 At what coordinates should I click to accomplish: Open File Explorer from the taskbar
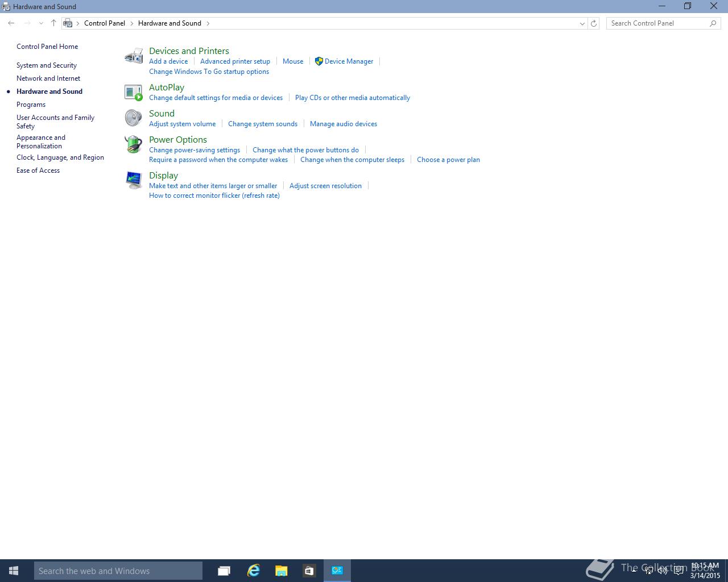(281, 571)
